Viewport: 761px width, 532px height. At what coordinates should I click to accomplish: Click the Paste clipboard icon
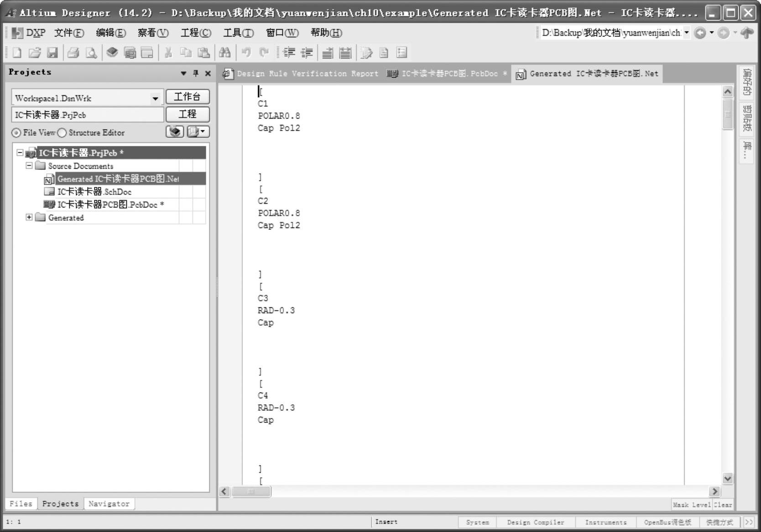(203, 53)
